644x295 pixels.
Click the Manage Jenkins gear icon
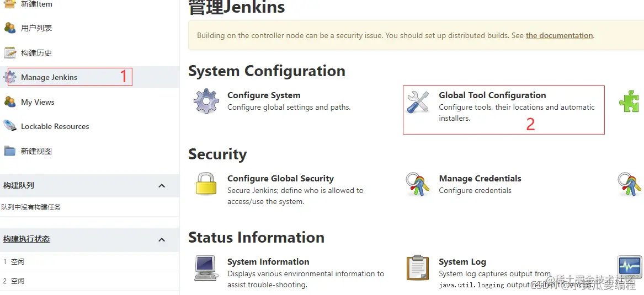[10, 77]
